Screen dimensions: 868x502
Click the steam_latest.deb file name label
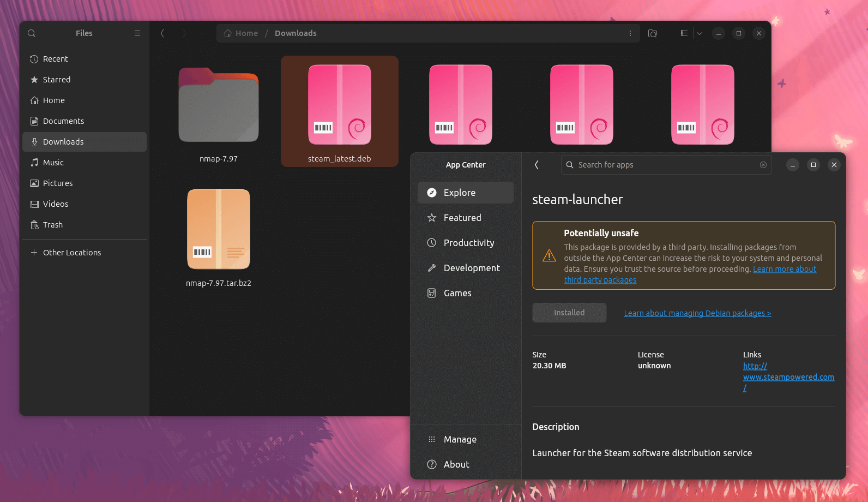click(340, 159)
